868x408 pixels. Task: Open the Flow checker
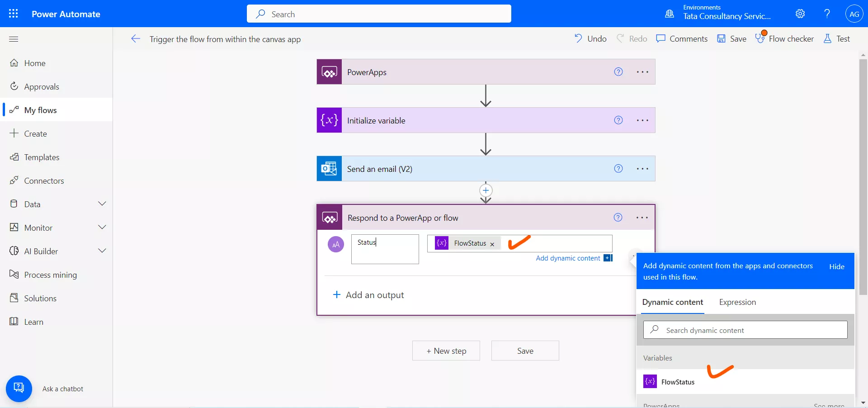click(784, 39)
